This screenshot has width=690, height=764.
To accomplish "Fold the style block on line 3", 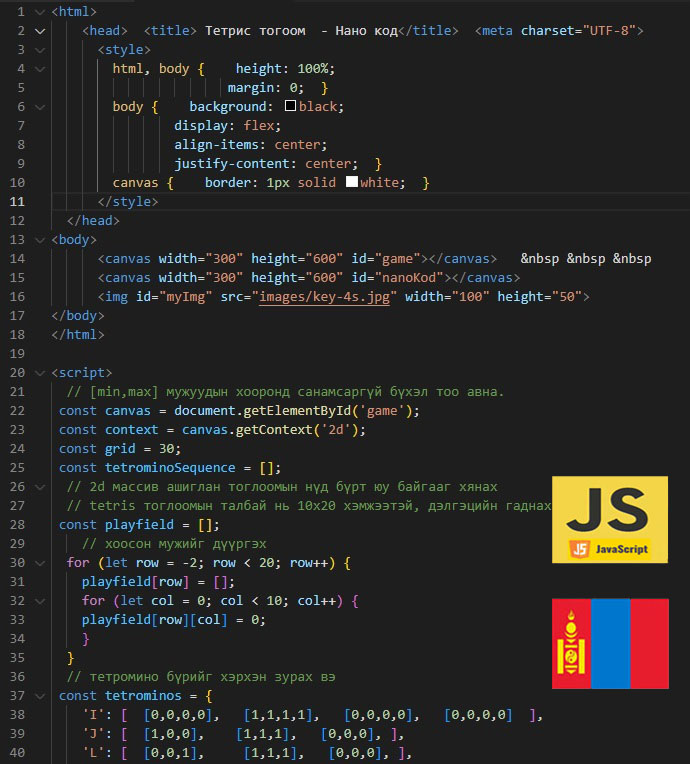I will [40, 50].
